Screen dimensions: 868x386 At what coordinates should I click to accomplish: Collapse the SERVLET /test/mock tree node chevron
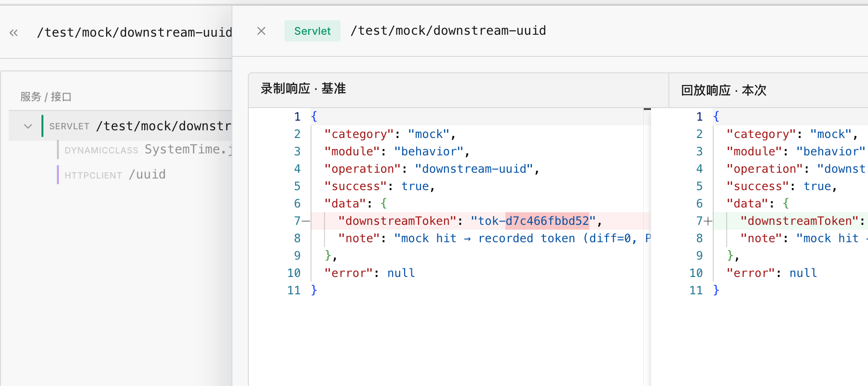click(x=28, y=126)
